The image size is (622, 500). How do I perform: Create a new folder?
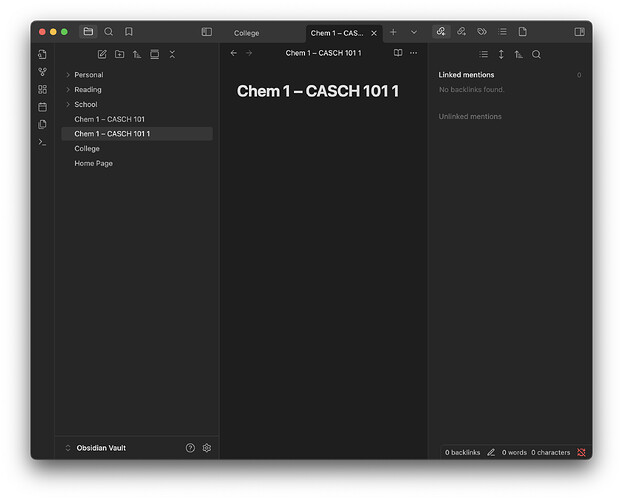[x=119, y=54]
